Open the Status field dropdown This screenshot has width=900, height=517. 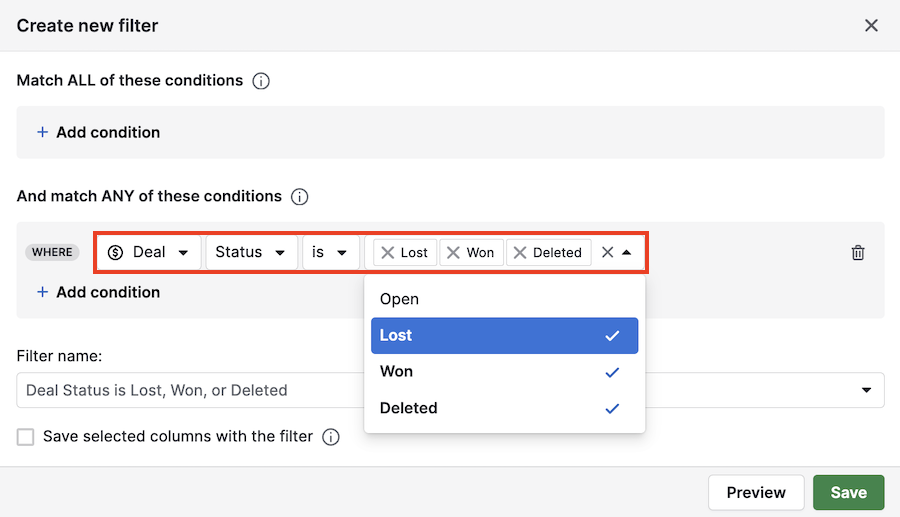click(x=251, y=252)
